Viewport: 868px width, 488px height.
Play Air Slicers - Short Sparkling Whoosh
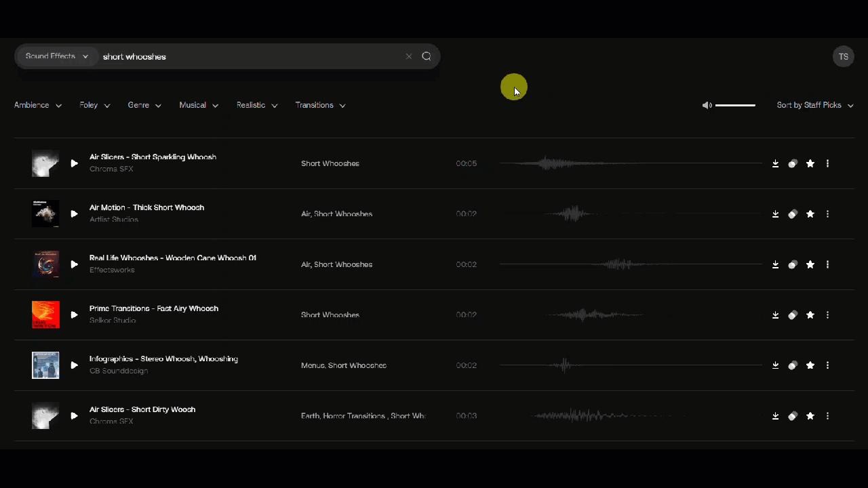(74, 163)
